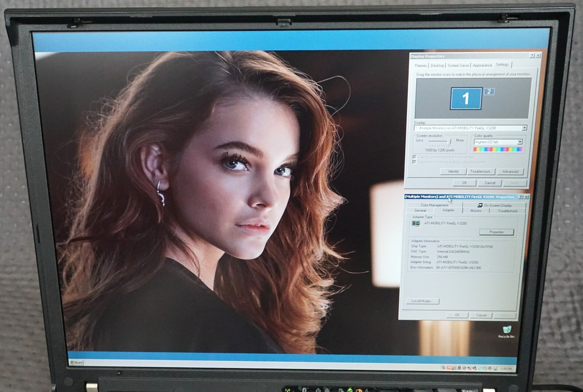This screenshot has height=392, width=583.
Task: Click OK in FireGL V3200 Properties
Action: (x=457, y=315)
